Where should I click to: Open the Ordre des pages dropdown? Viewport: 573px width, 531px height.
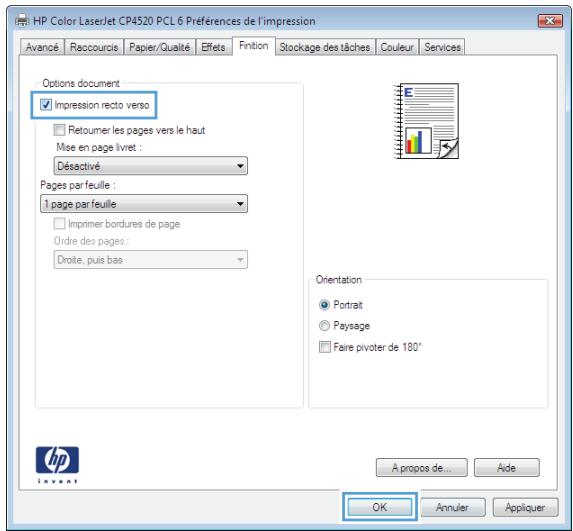(x=151, y=260)
